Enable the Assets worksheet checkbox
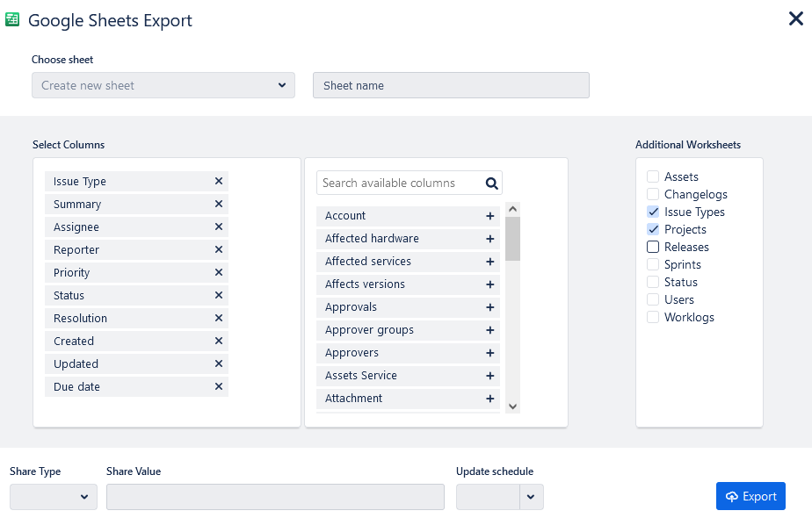The height and width of the screenshot is (518, 812). (653, 177)
